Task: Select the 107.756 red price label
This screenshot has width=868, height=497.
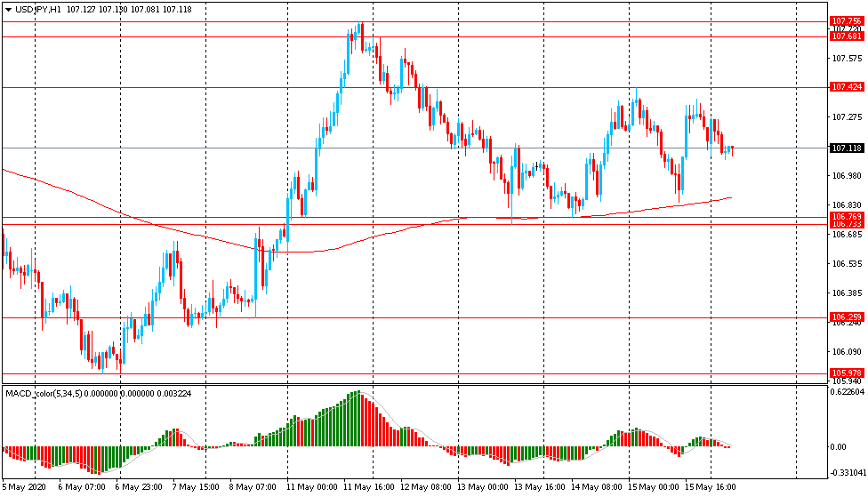Action: click(x=846, y=21)
